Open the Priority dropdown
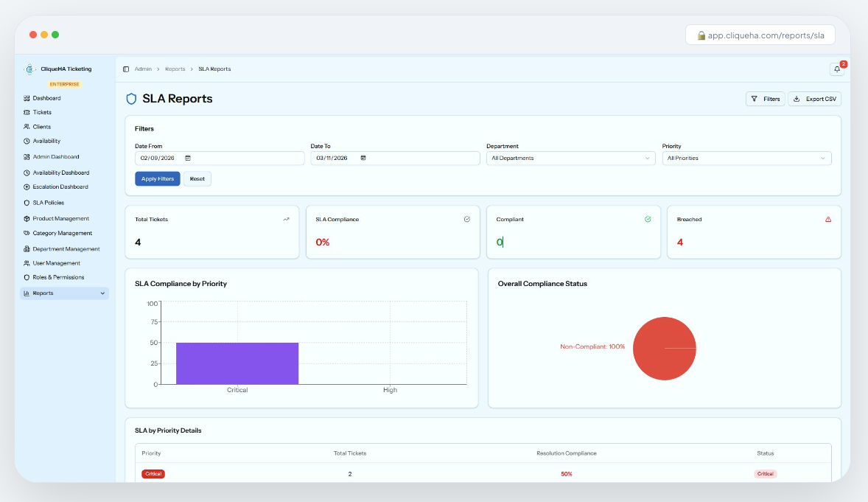The width and height of the screenshot is (868, 502). 746,158
